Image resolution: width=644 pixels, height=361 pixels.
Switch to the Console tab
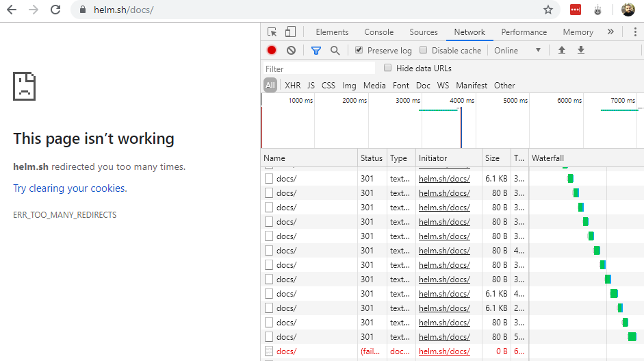(378, 32)
